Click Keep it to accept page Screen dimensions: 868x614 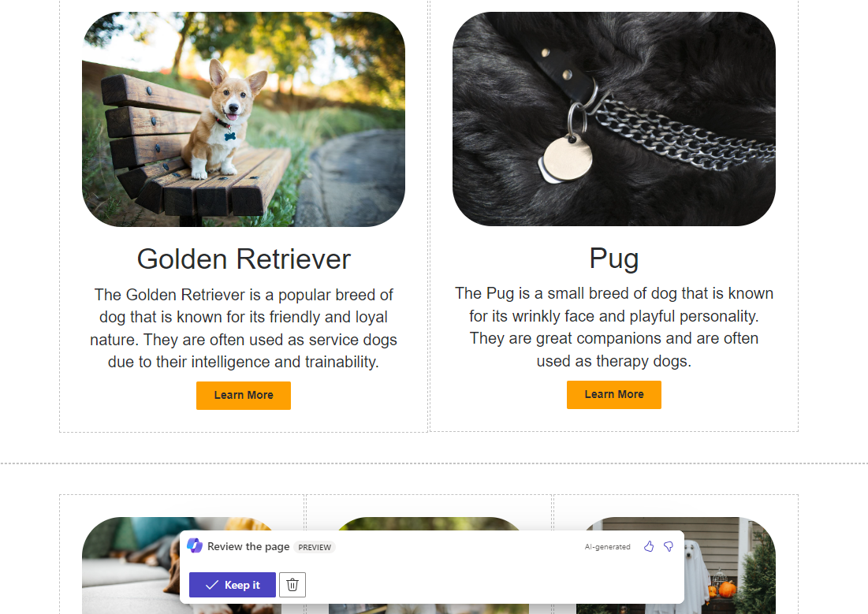pyautogui.click(x=233, y=585)
